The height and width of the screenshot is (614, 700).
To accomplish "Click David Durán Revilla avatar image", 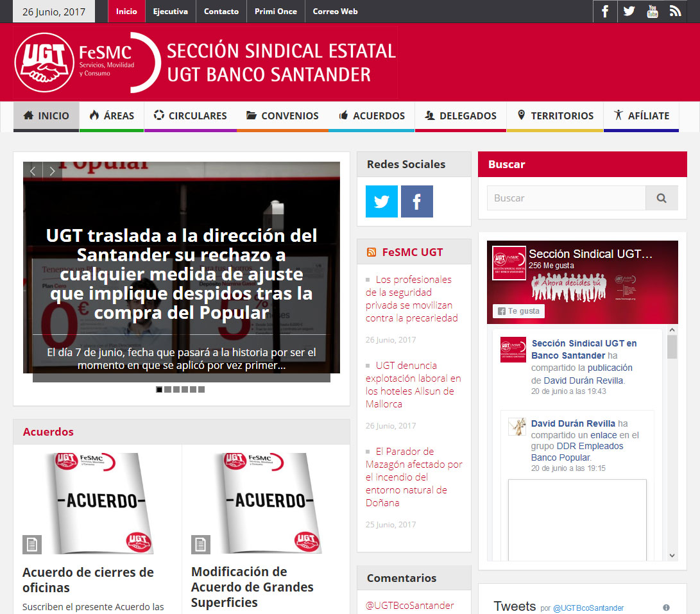I will click(x=517, y=427).
